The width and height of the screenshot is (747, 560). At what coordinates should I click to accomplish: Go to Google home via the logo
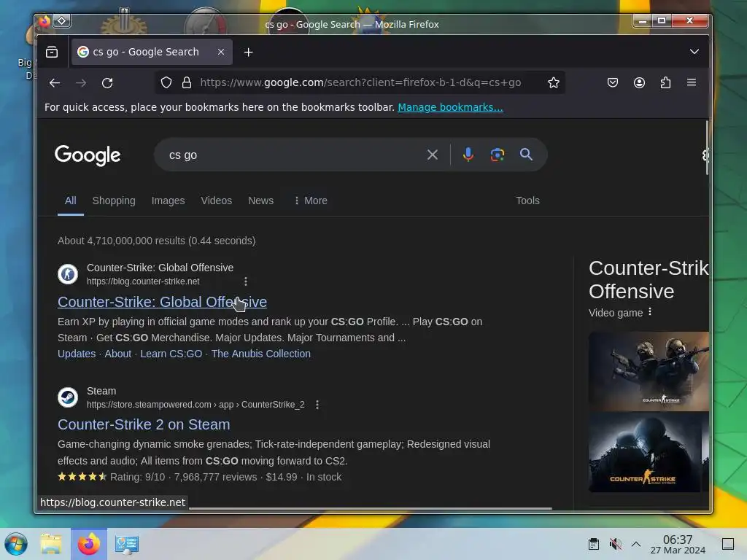click(x=88, y=155)
